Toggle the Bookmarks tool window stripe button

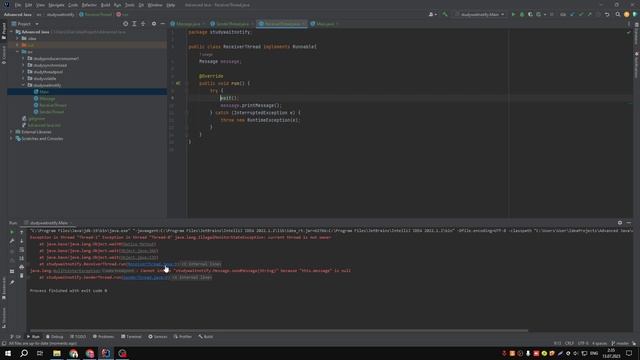[4, 288]
